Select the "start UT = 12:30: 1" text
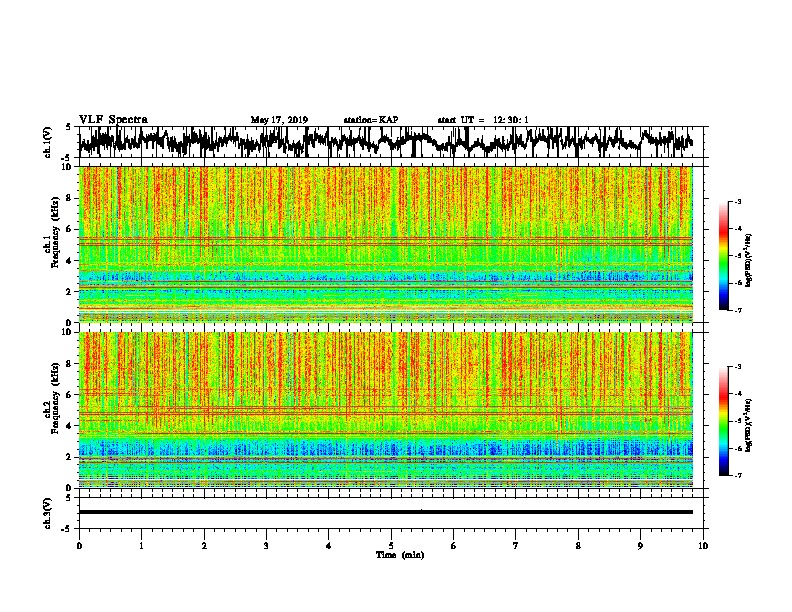Viewport: 792px width, 612px height. [483, 120]
